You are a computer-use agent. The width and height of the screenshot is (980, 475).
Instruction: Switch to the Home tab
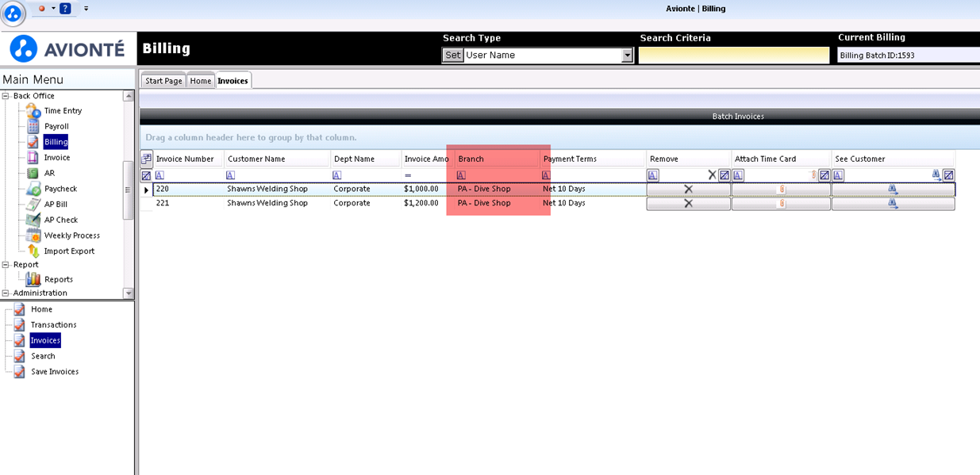click(201, 81)
